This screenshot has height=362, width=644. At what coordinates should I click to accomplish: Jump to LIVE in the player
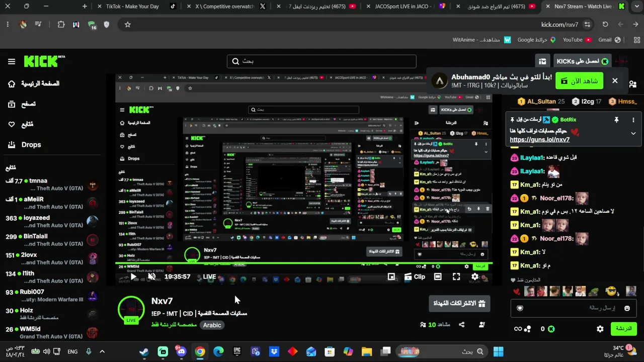tap(209, 277)
